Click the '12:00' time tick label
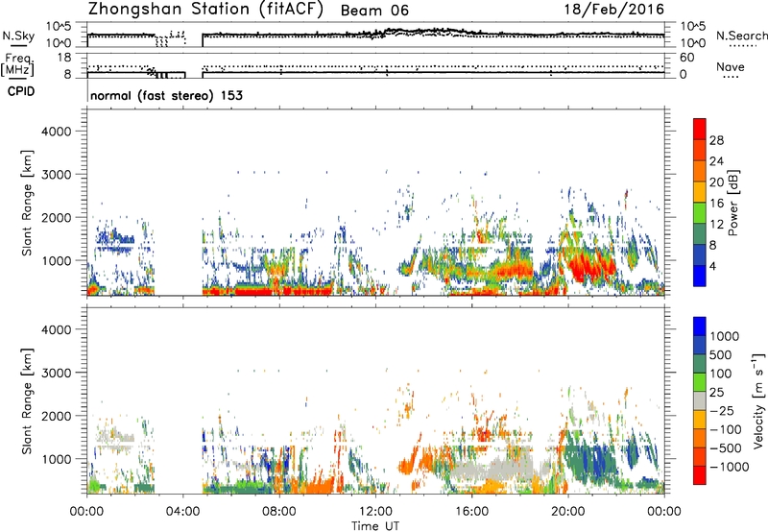The image size is (768, 532). tap(375, 512)
